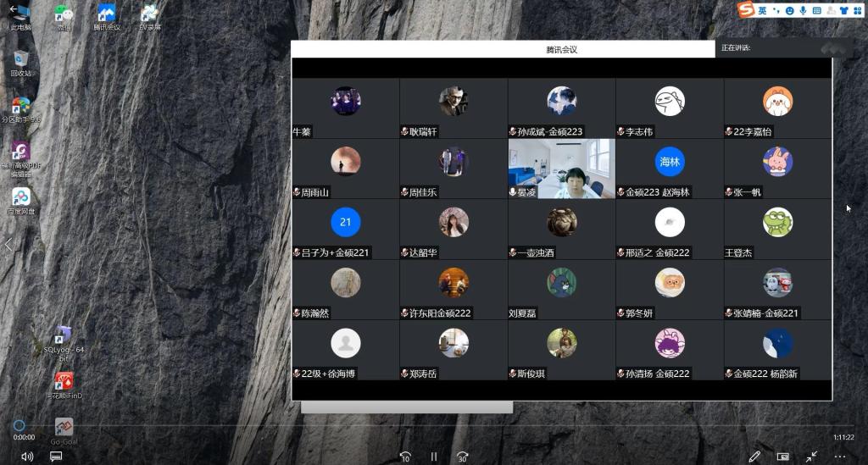Select 晏凌's live video tile
Viewport: 868px width, 465px height.
[561, 169]
